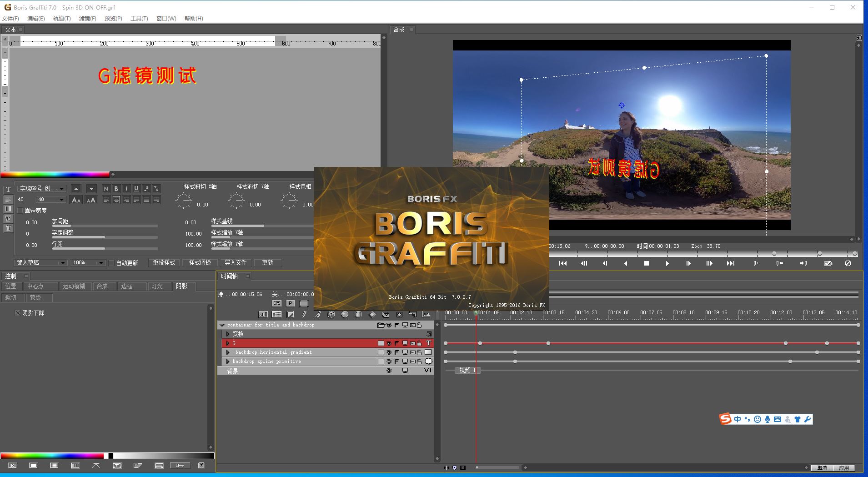Viewport: 868px width, 477px height.
Task: Play the composition preview
Action: tap(667, 263)
